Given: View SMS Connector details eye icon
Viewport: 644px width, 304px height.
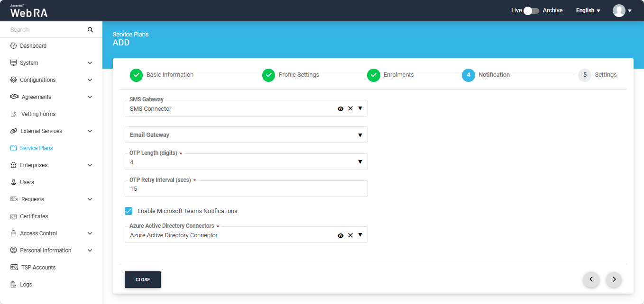Looking at the screenshot, I should (x=340, y=108).
